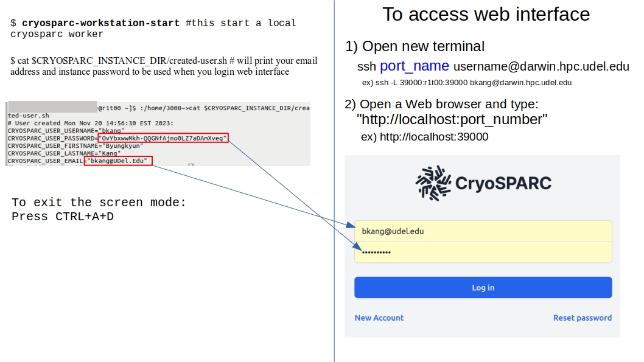Click the CRYOSPARC_USER_USERNAME line in terminal

click(x=66, y=130)
